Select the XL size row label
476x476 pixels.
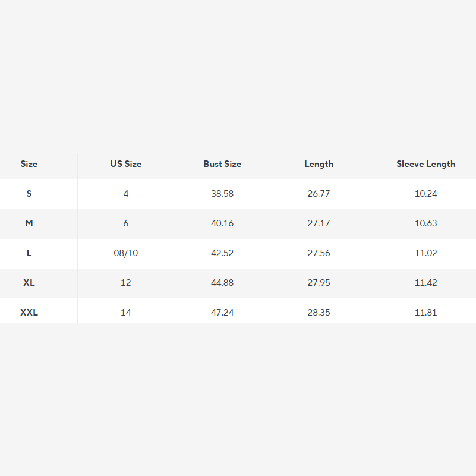29,283
